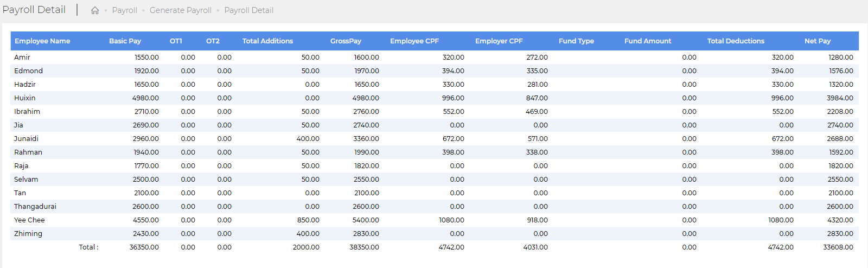Image resolution: width=868 pixels, height=268 pixels.
Task: Click Junaidi's net pay 2688.00
Action: pyautogui.click(x=840, y=138)
